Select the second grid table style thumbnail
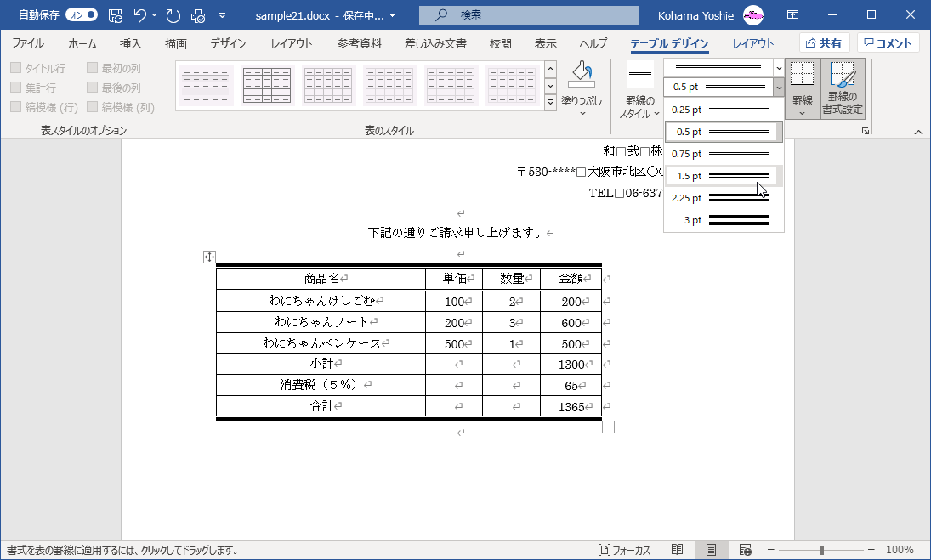This screenshot has width=931, height=560. point(267,86)
